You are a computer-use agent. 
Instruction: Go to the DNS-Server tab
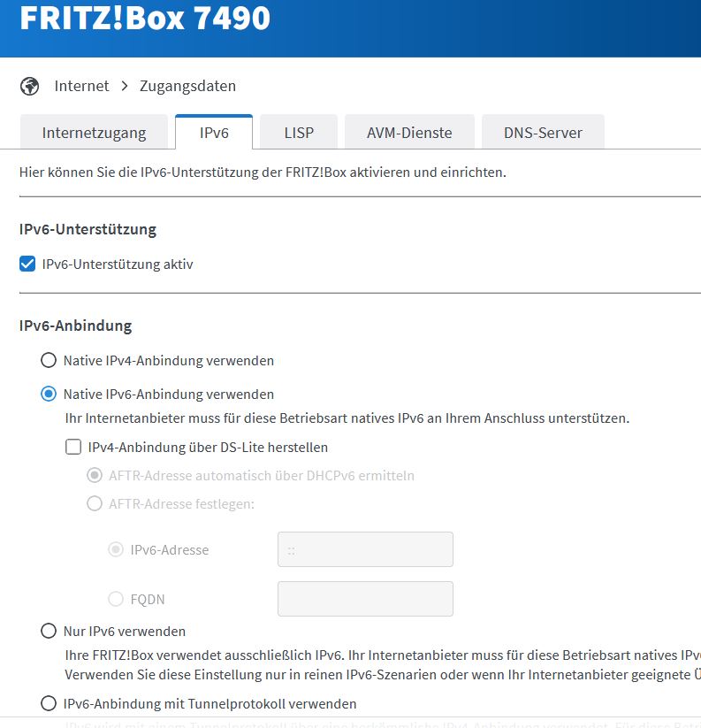pos(543,133)
